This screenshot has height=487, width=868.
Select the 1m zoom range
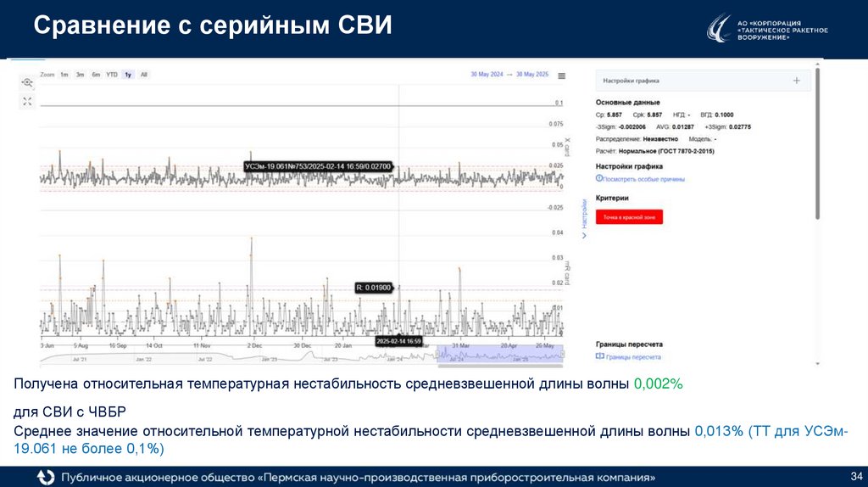click(64, 75)
